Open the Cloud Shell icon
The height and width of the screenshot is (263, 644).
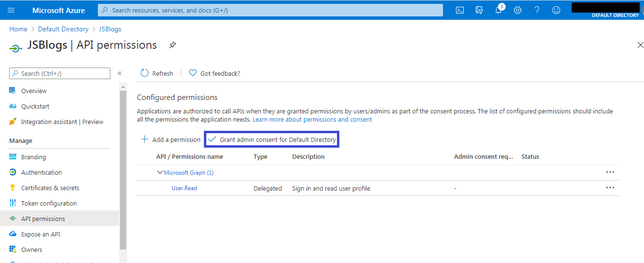(460, 10)
